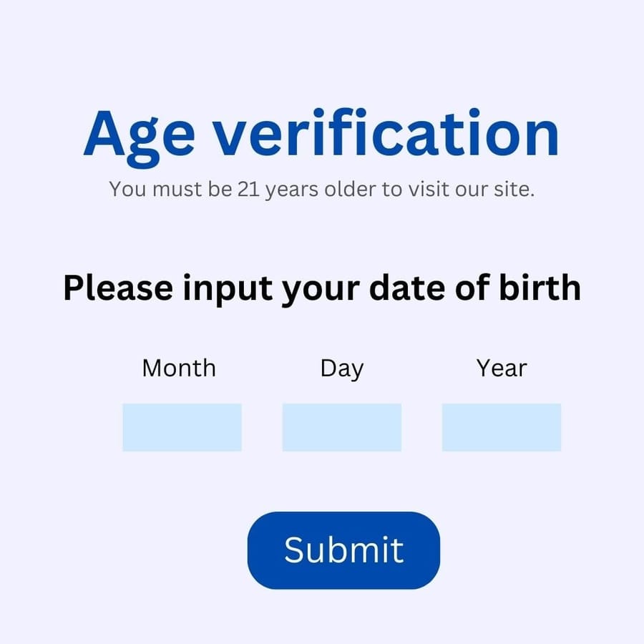644x644 pixels.
Task: Click "Please input your date of birth" heading
Action: coord(321,288)
